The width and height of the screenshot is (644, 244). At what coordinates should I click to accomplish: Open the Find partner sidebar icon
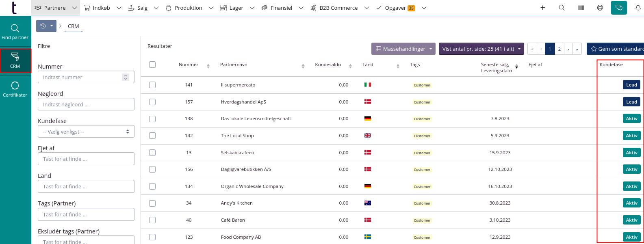click(x=15, y=32)
